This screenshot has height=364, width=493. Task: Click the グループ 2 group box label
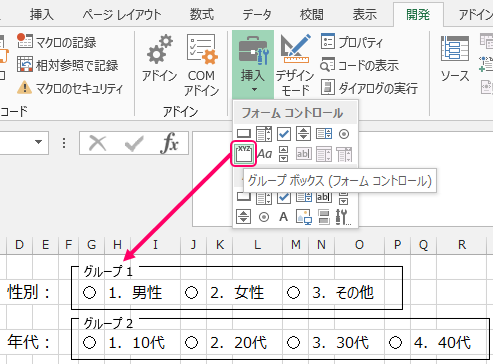tap(108, 323)
